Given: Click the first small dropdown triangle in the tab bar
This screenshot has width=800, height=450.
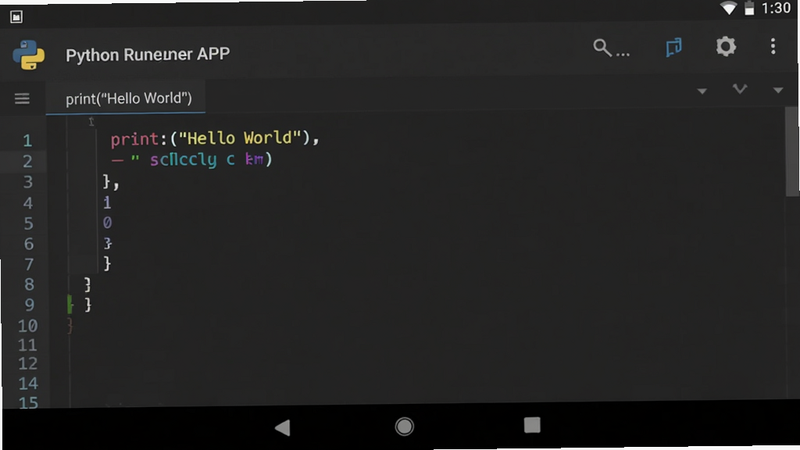Looking at the screenshot, I should pyautogui.click(x=702, y=91).
